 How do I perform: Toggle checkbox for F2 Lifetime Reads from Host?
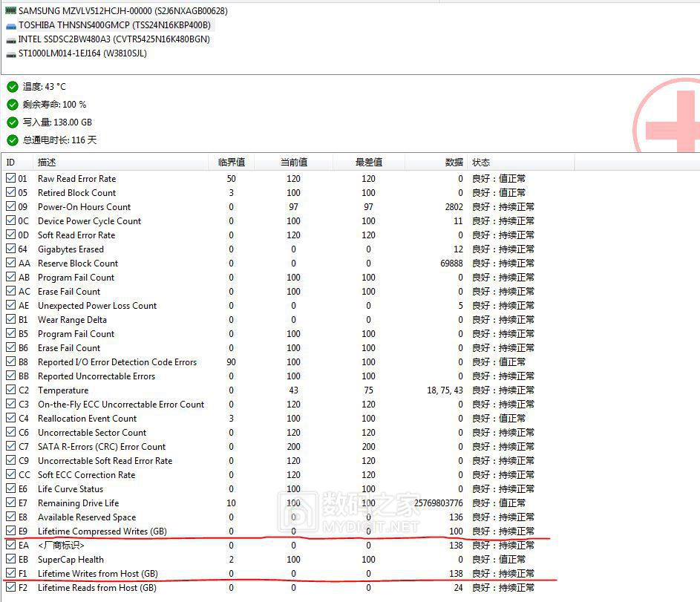(10, 587)
